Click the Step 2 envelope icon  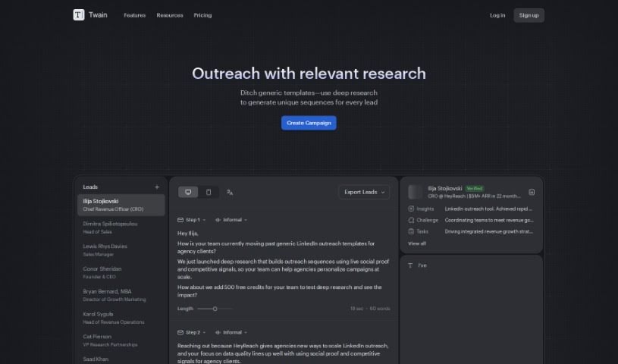pos(180,332)
